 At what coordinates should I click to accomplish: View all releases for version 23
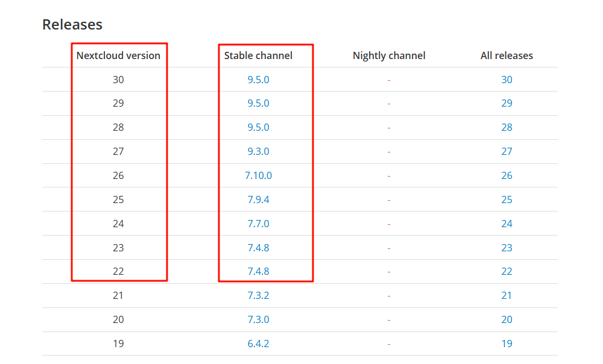point(507,248)
